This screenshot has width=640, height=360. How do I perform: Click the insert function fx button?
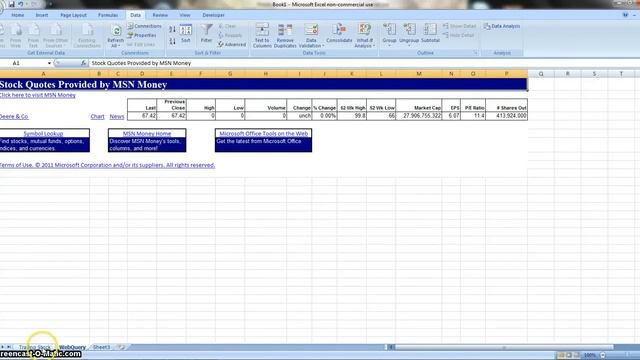click(83, 63)
